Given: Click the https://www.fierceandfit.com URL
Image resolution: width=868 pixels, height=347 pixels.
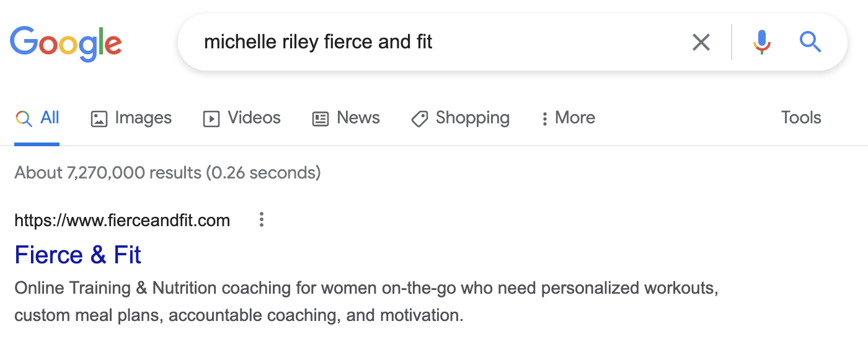Looking at the screenshot, I should (x=122, y=220).
